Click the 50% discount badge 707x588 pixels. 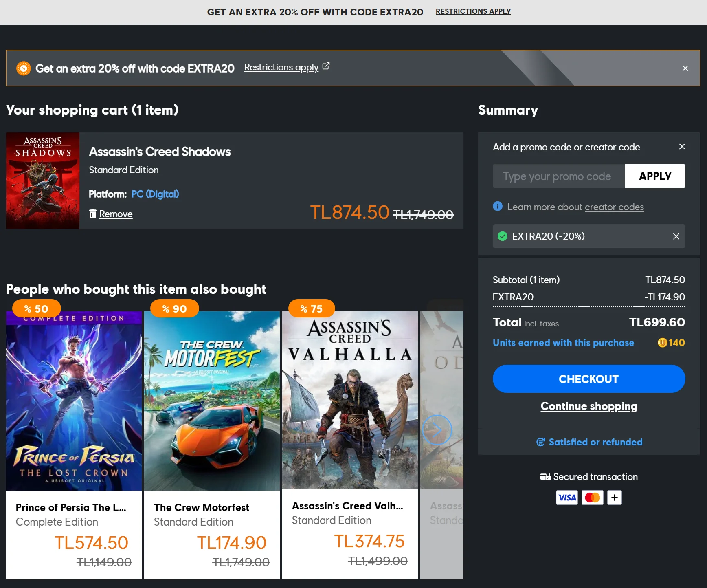coord(37,309)
